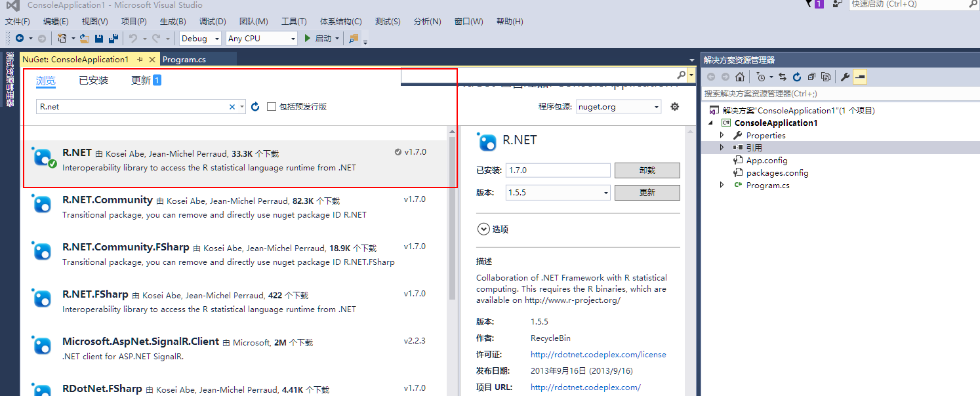Collapse the ConsoleApplication1 project node

710,123
